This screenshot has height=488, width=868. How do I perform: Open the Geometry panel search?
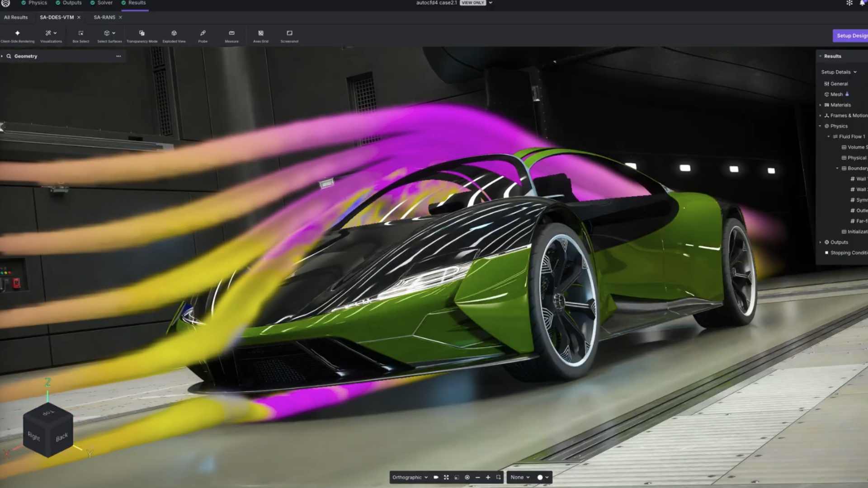coord(9,56)
